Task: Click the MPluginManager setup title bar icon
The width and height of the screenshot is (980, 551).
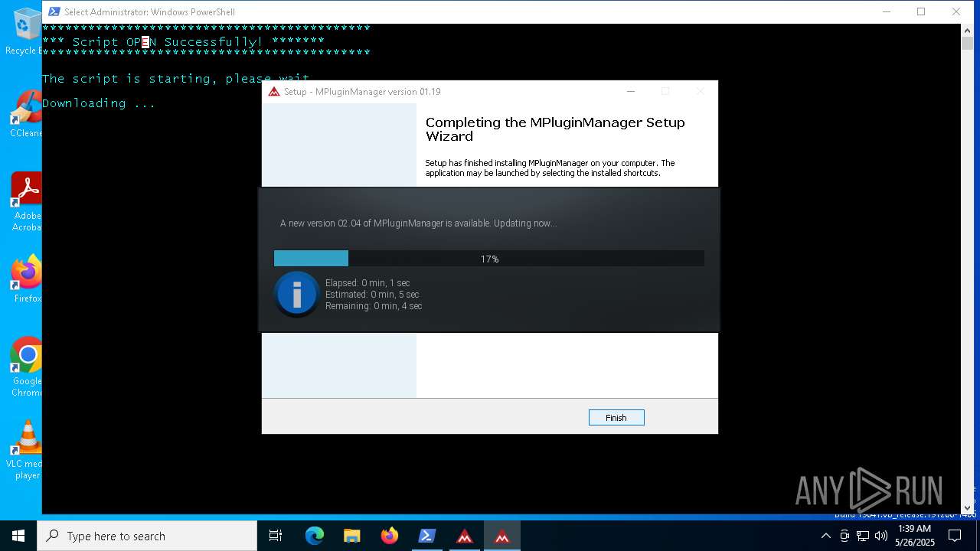Action: pos(274,92)
